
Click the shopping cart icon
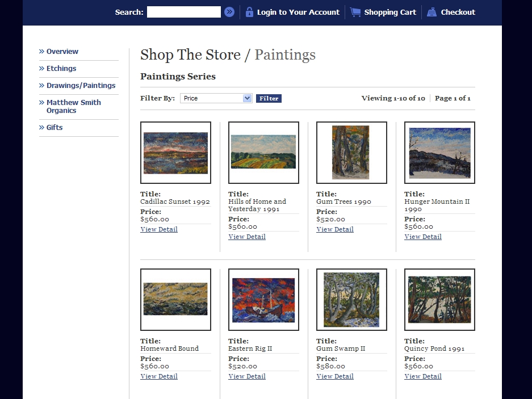click(355, 12)
